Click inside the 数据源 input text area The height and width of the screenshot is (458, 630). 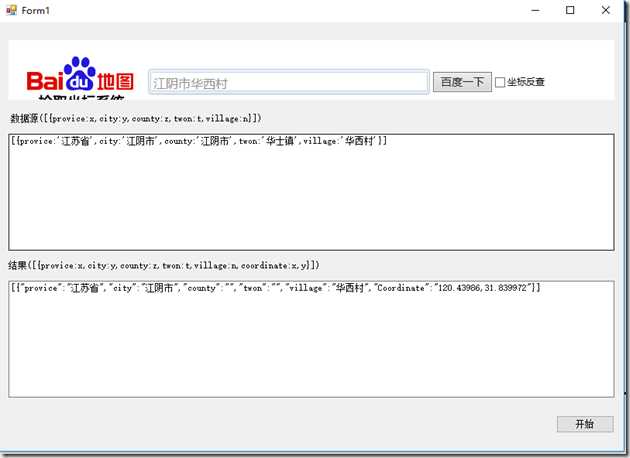pos(311,192)
